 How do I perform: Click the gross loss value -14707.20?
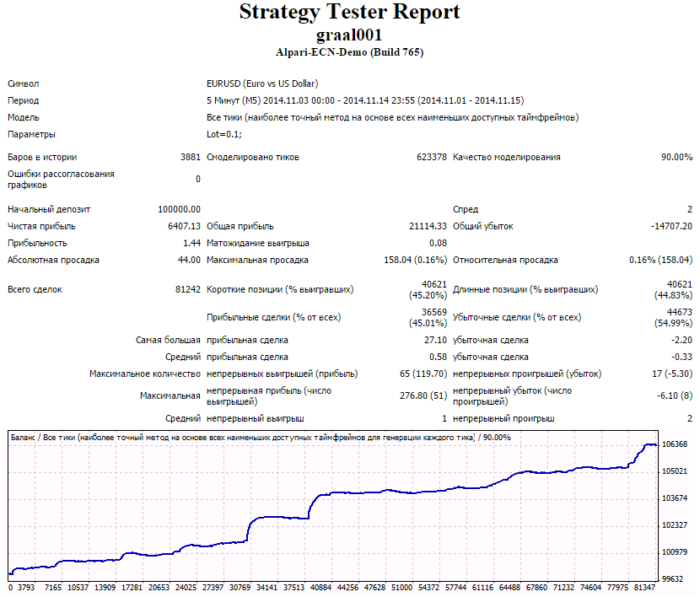point(671,226)
